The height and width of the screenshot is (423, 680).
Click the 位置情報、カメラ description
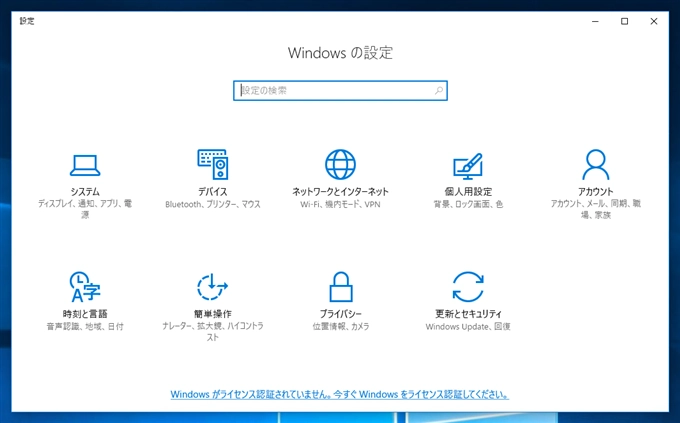pos(340,326)
